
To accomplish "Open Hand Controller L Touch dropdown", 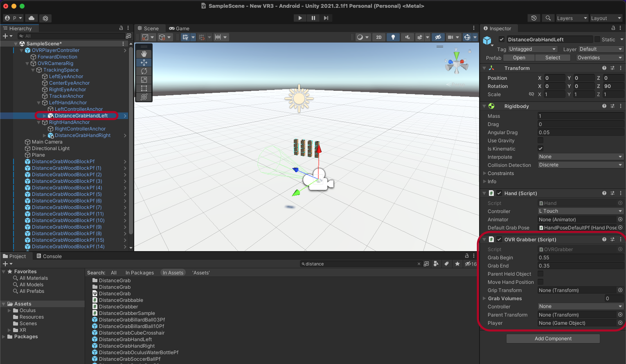I will pos(581,211).
